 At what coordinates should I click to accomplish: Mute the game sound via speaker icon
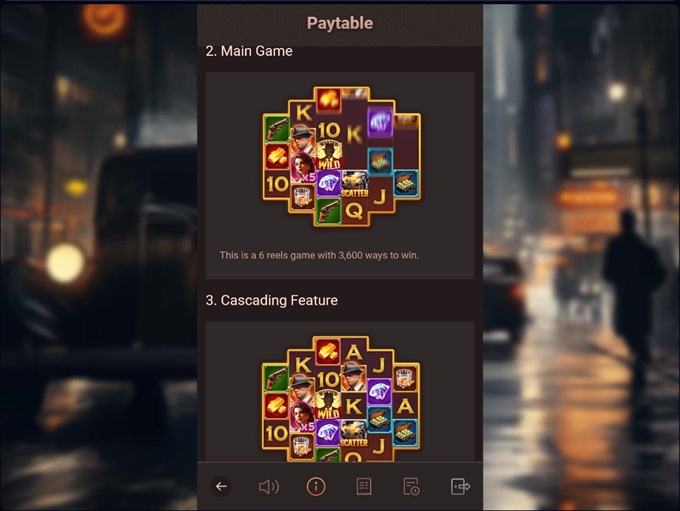pyautogui.click(x=269, y=487)
